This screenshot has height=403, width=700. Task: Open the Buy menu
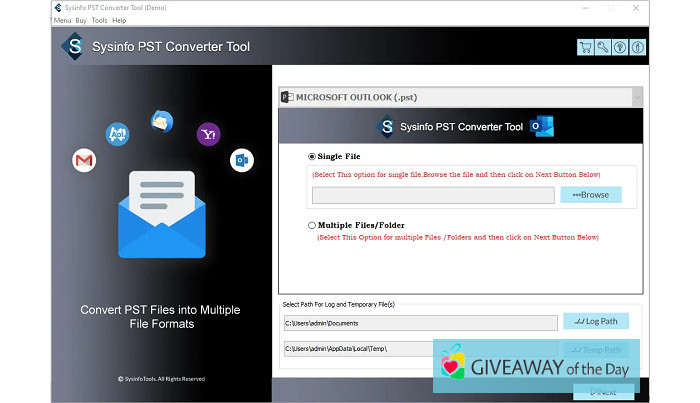[81, 20]
